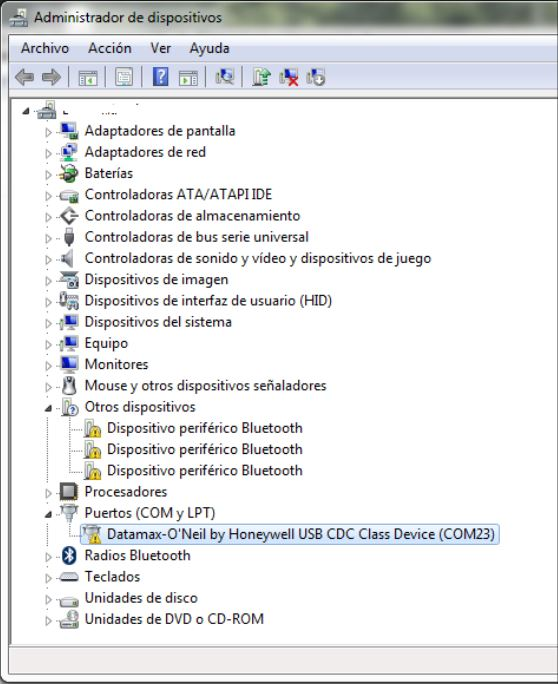Select the Dispositivos de imagen icon
This screenshot has width=558, height=684.
[69, 280]
